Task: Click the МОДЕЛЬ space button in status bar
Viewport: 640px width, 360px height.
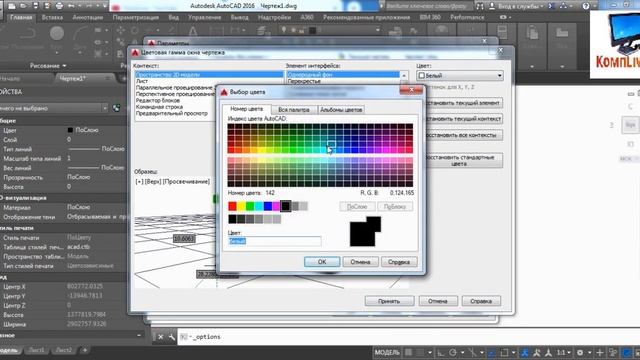Action: click(x=387, y=352)
